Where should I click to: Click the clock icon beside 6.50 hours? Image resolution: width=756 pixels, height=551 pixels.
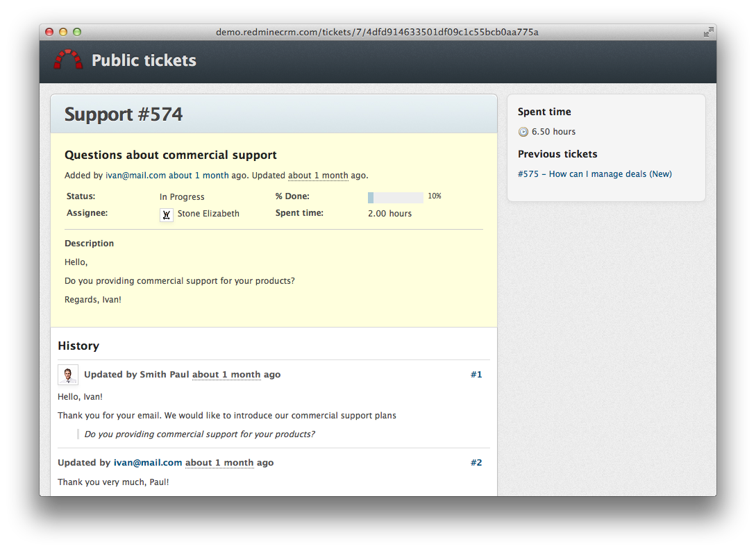point(522,131)
